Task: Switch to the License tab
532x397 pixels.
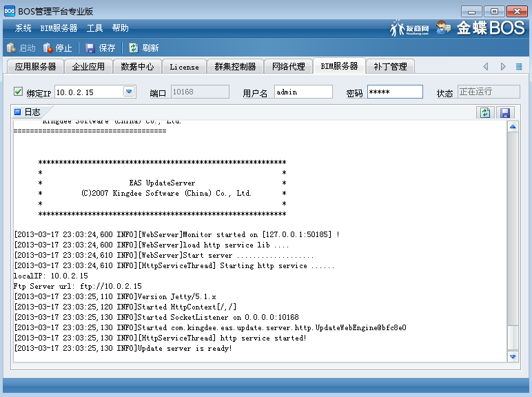Action: [x=184, y=66]
